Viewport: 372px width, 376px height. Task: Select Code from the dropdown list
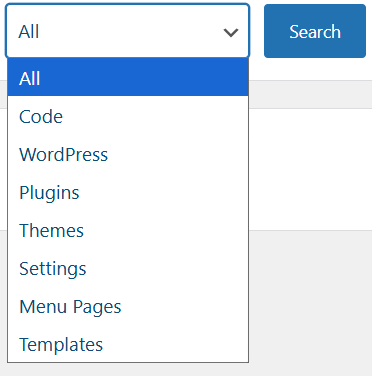pyautogui.click(x=128, y=117)
